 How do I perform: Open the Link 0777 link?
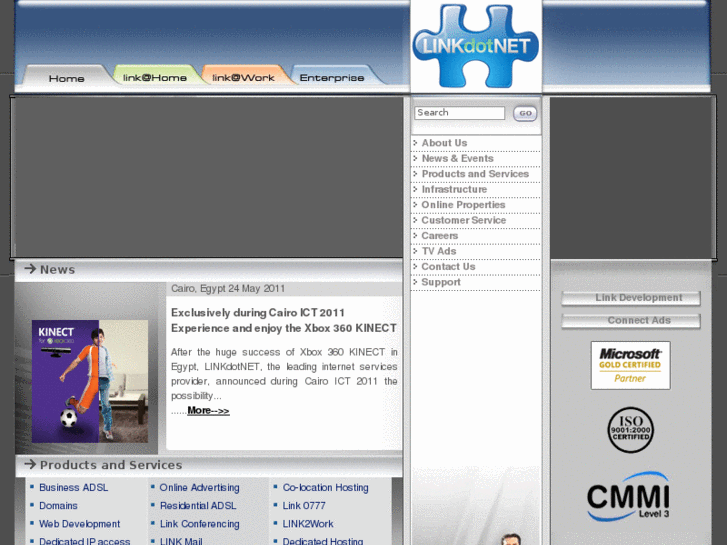[304, 506]
